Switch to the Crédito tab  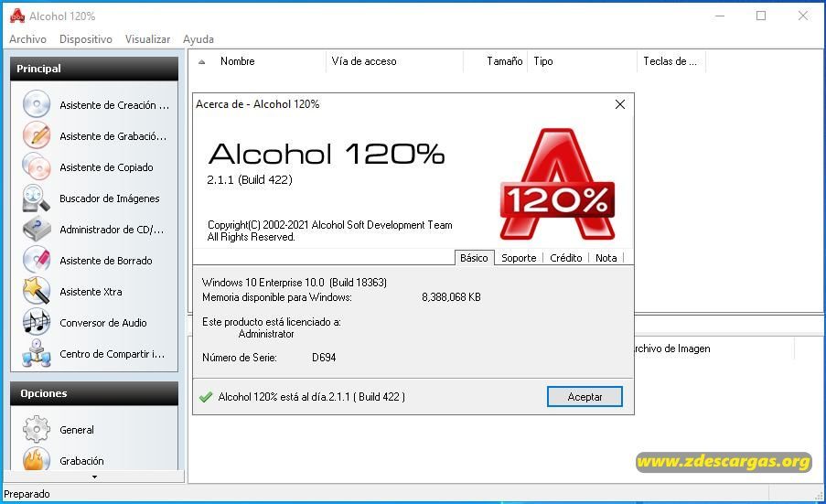click(566, 258)
